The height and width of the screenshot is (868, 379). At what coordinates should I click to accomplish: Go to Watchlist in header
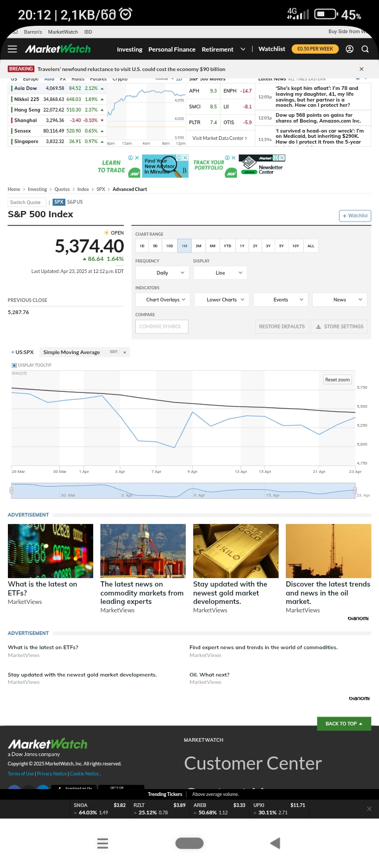coord(272,49)
